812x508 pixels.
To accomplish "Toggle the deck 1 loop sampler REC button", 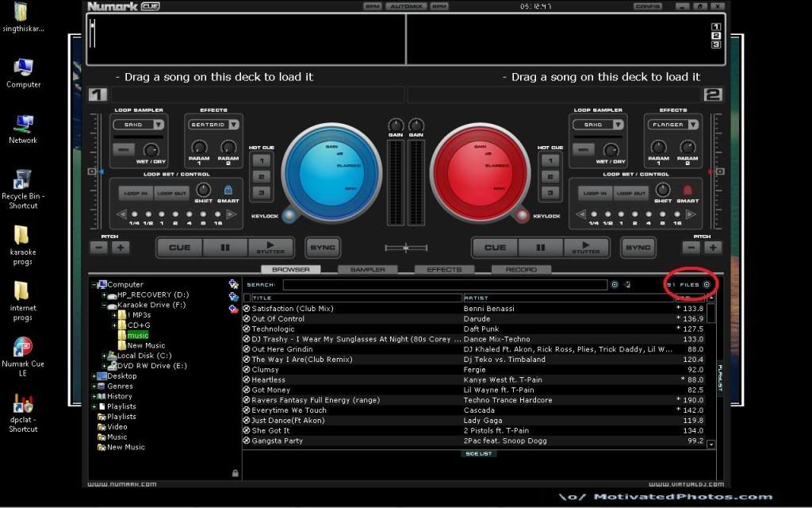I will coord(124,150).
